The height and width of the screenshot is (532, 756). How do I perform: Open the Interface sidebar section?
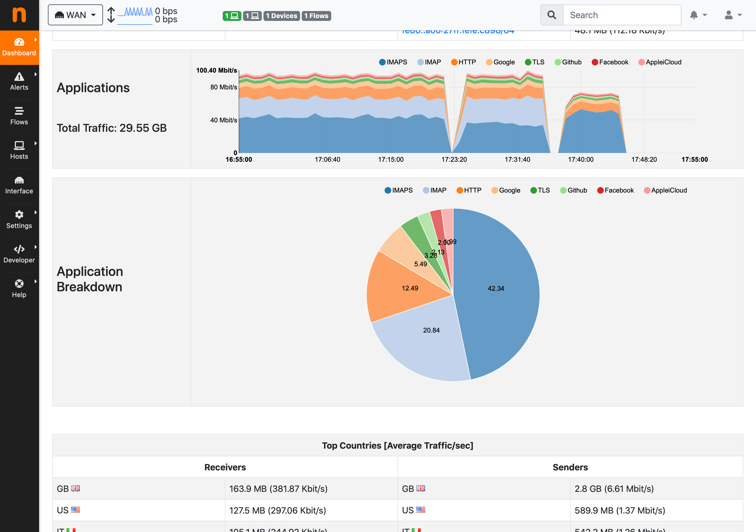19,185
